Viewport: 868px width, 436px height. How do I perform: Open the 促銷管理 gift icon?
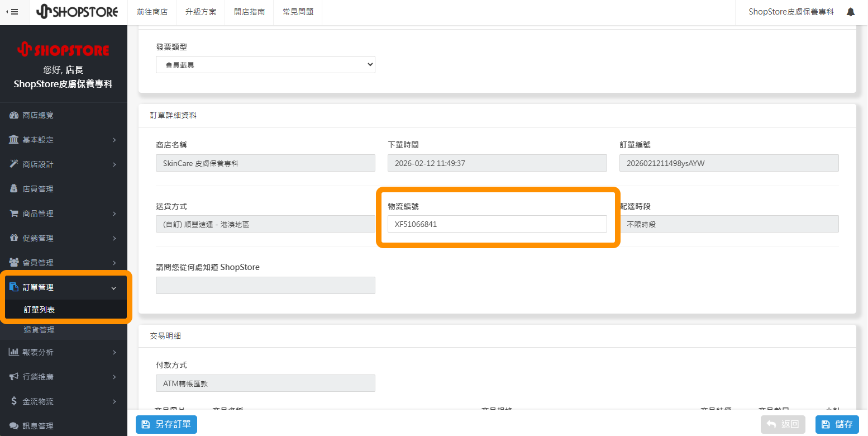[x=13, y=238]
